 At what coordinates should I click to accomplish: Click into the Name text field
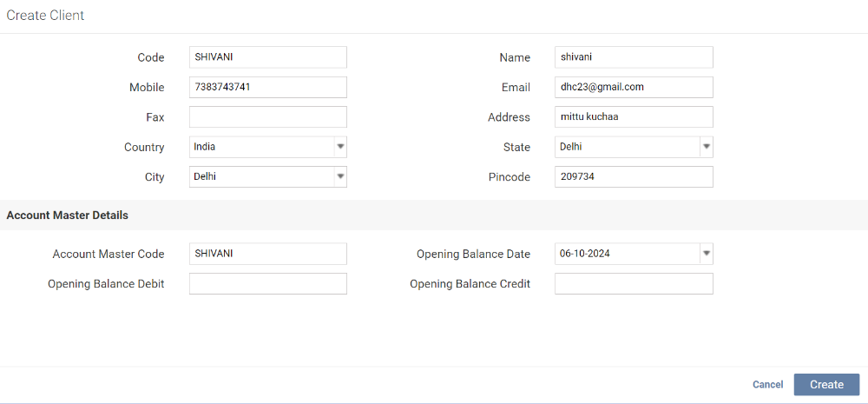click(634, 57)
